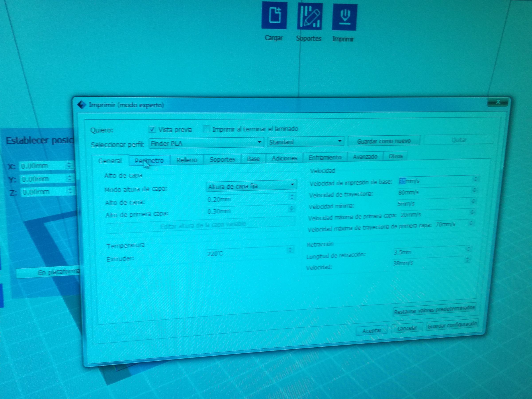Click the Guardar como nuevo button
The width and height of the screenshot is (532, 399).
[x=384, y=141]
